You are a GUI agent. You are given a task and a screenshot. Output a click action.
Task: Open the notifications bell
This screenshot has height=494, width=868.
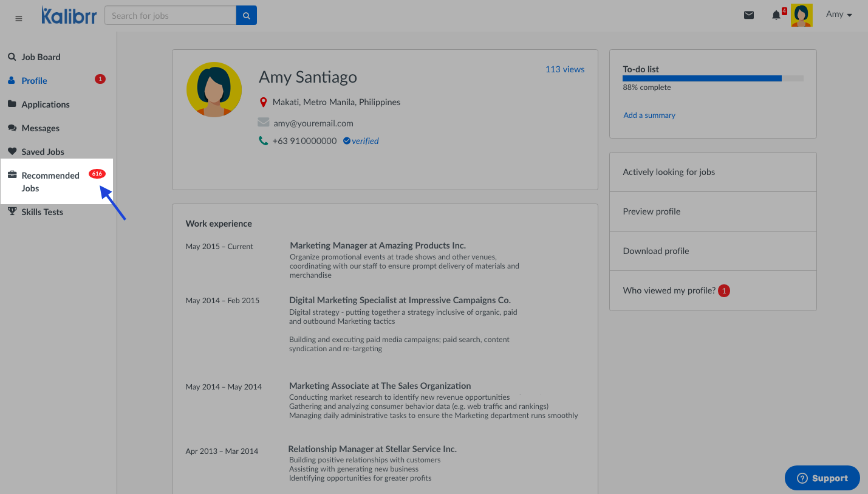(776, 15)
